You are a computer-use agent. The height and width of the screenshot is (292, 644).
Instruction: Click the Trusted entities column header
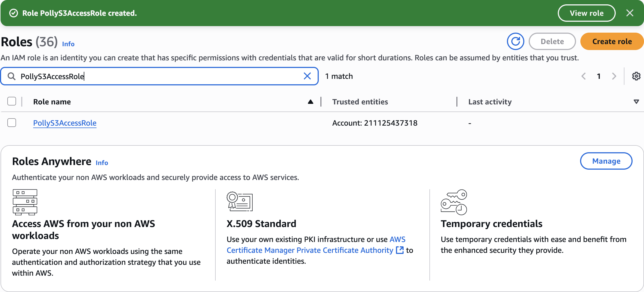tap(360, 102)
